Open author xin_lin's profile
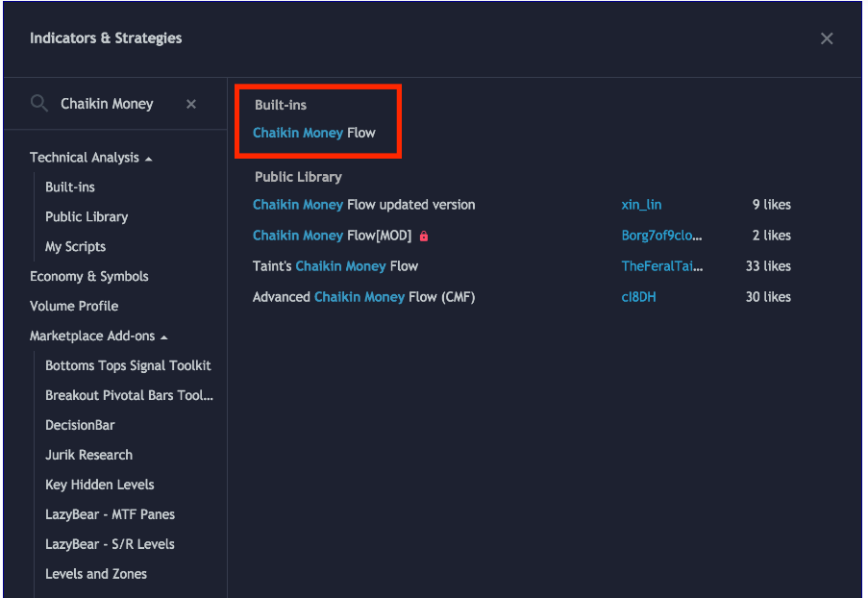Image resolution: width=868 pixels, height=598 pixels. point(641,205)
